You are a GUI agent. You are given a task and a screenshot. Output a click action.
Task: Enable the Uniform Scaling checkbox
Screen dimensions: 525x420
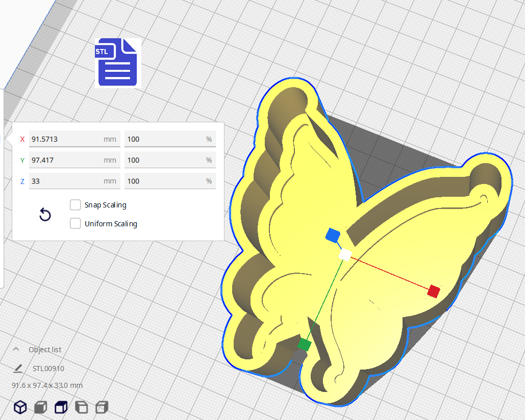pos(76,224)
